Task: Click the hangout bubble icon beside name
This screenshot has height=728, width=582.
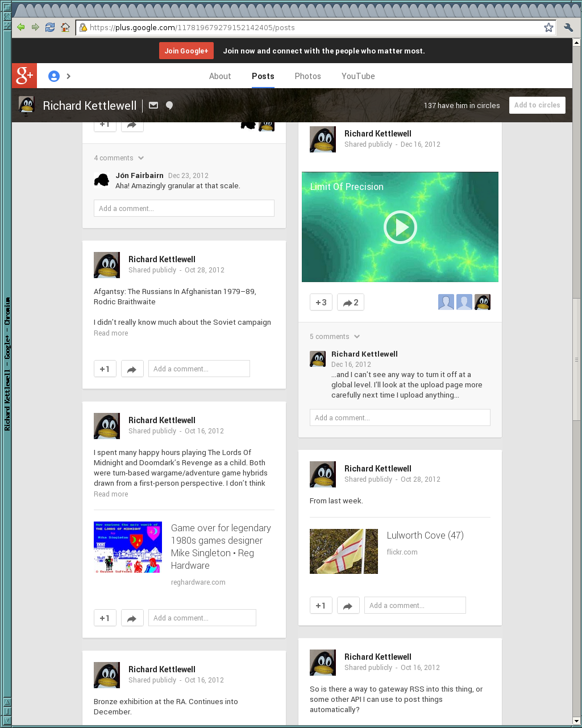Action: [x=169, y=105]
